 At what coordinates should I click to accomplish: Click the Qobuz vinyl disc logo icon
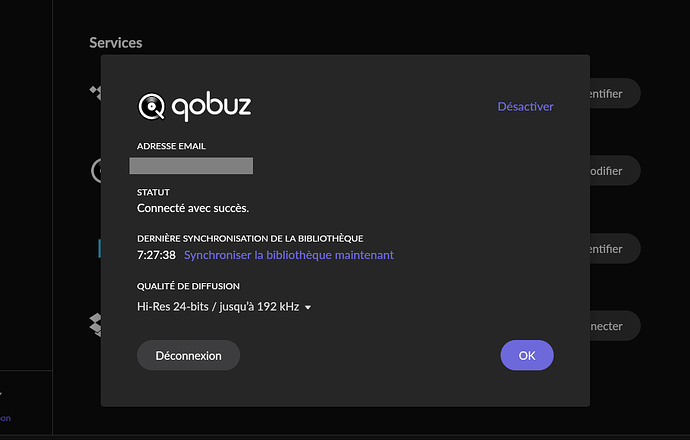click(151, 106)
